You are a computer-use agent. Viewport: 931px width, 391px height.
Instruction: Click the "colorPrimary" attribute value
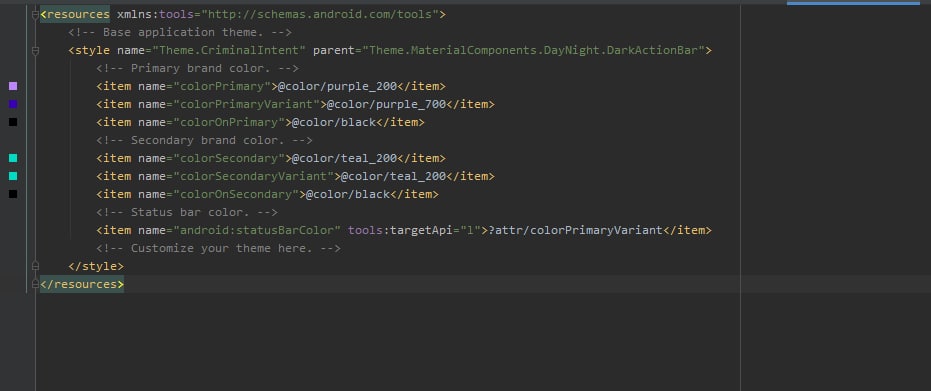pos(222,86)
